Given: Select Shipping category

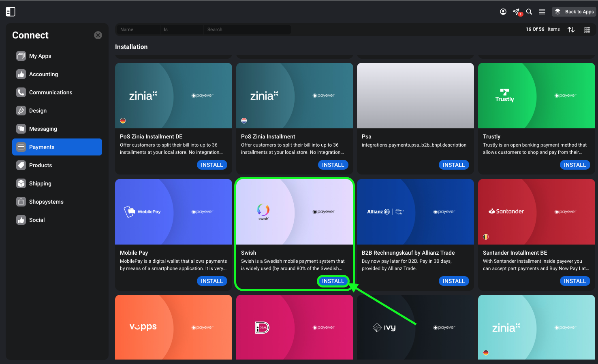Looking at the screenshot, I should click(x=57, y=183).
